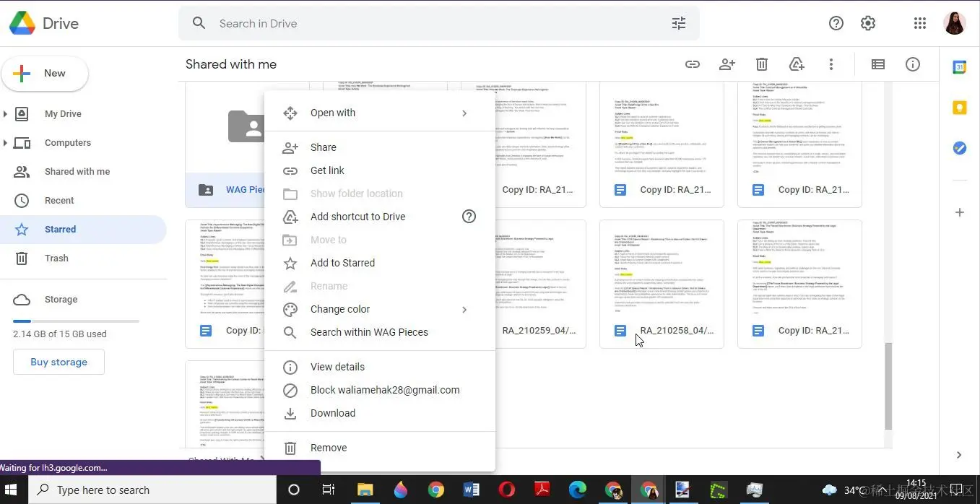Open Windows Task View icon
The height and width of the screenshot is (504, 980).
coord(328,490)
